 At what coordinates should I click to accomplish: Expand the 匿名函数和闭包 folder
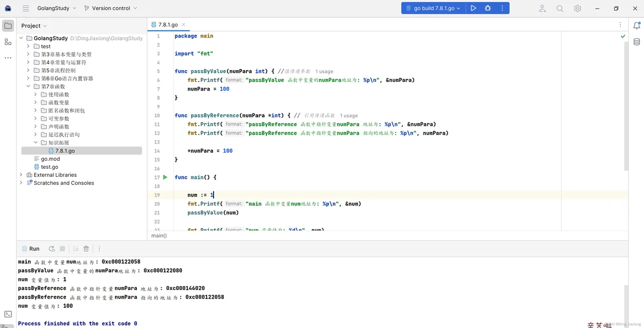pyautogui.click(x=36, y=110)
